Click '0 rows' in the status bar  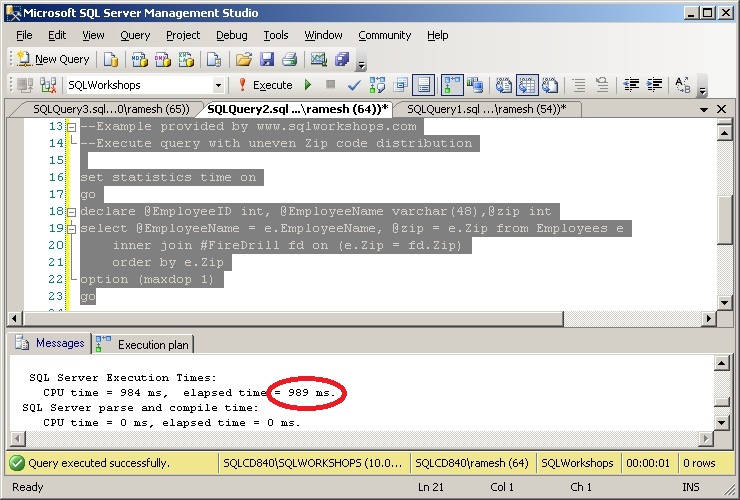pos(699,463)
